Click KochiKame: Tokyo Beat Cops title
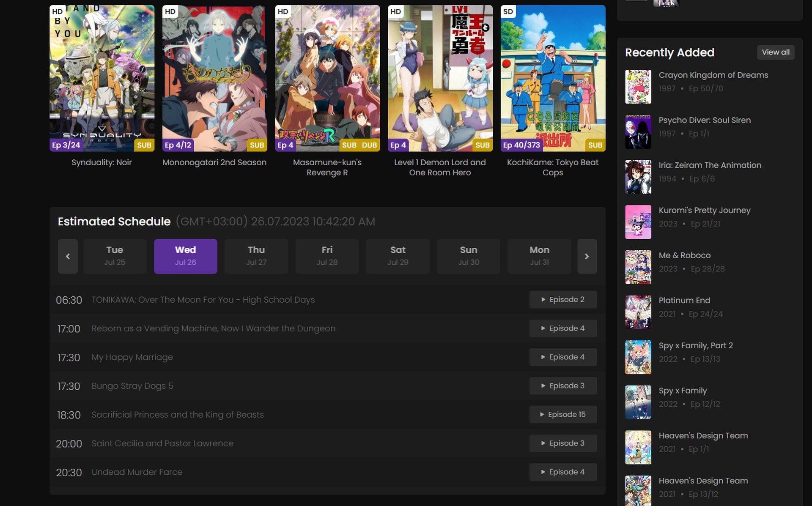This screenshot has width=812, height=506. point(553,167)
